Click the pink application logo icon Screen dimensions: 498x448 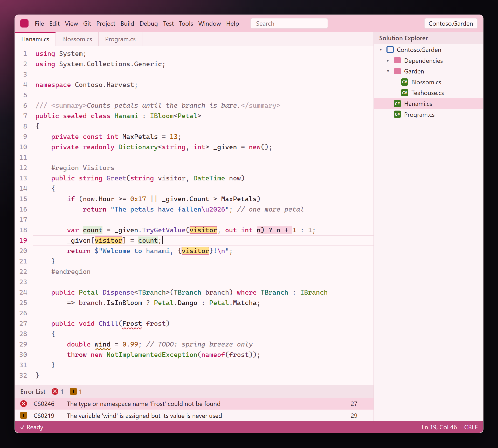pyautogui.click(x=24, y=23)
